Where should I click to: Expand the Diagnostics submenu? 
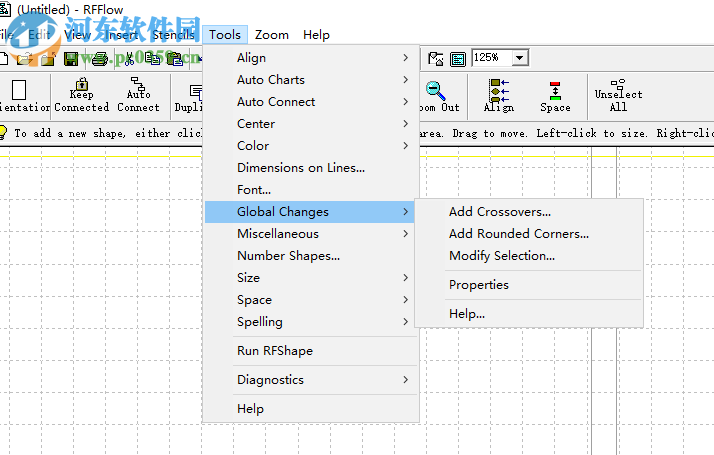pos(311,380)
